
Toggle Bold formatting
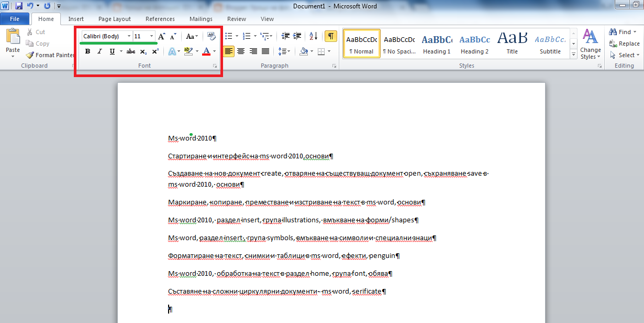tap(87, 51)
